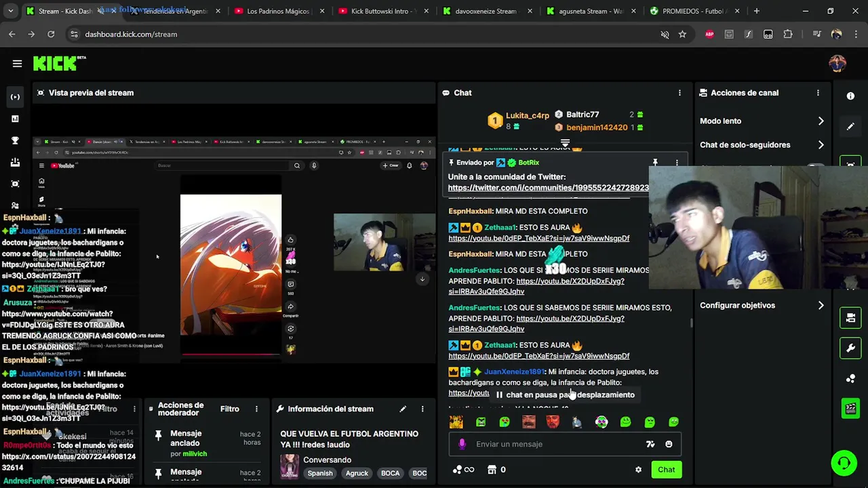Click the wrench tool icon in right rail
Image resolution: width=868 pixels, height=488 pixels.
tap(850, 348)
